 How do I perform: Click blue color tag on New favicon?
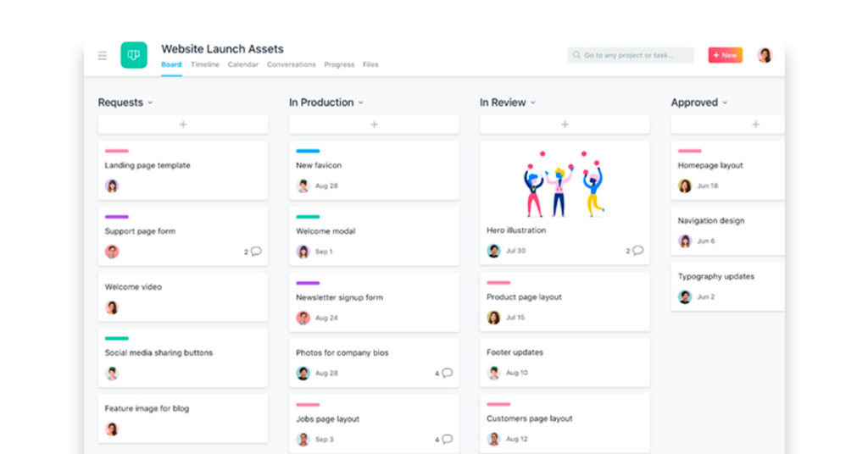pos(308,151)
